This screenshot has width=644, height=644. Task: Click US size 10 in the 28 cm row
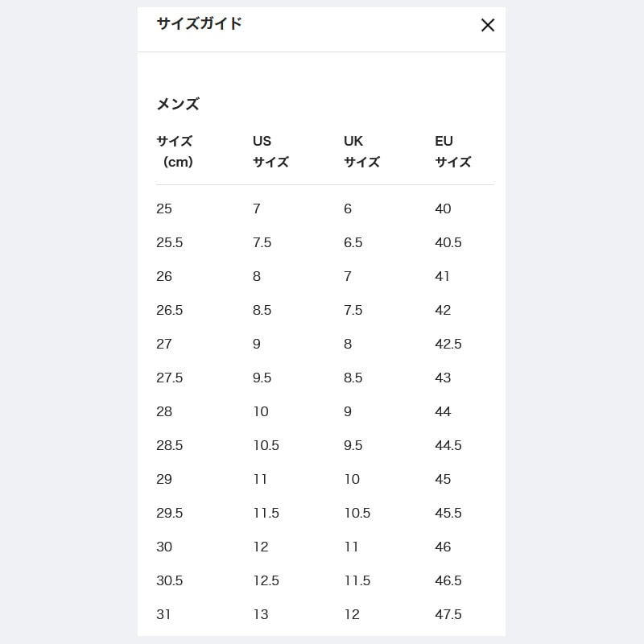point(261,411)
